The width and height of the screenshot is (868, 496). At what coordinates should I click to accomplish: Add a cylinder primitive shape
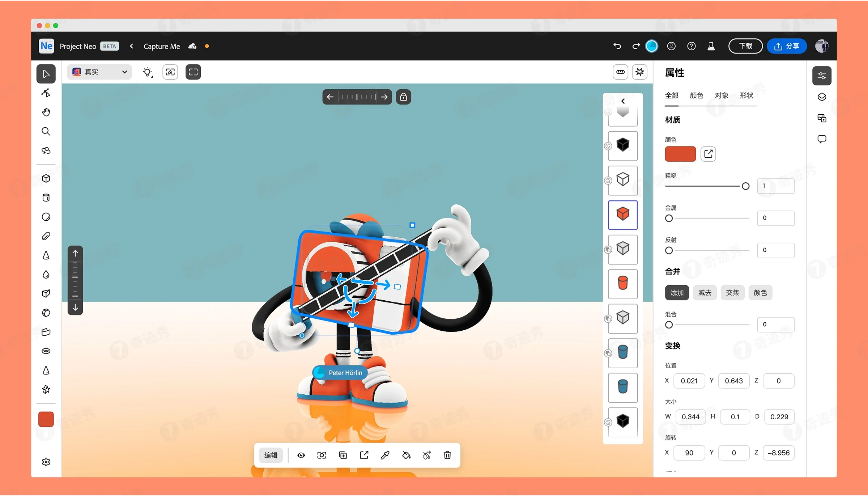[46, 198]
